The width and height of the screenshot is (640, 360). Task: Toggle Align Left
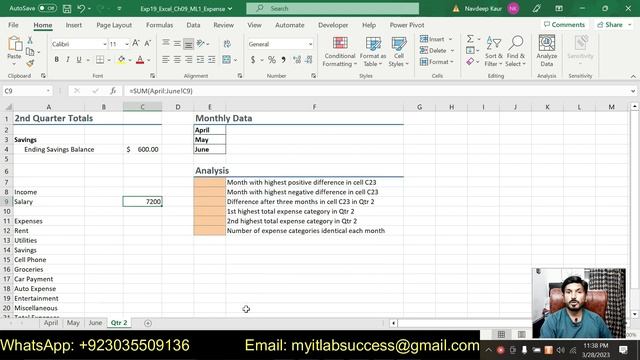[x=165, y=60]
